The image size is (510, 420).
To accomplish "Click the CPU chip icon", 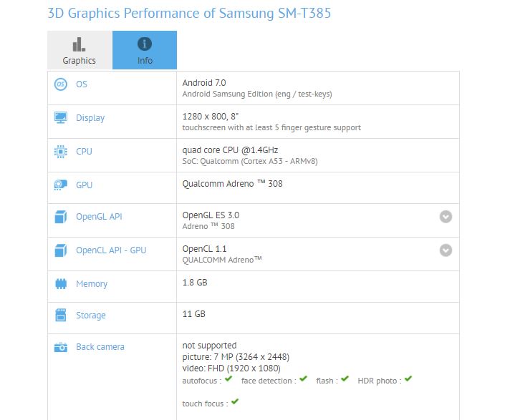I will point(60,152).
